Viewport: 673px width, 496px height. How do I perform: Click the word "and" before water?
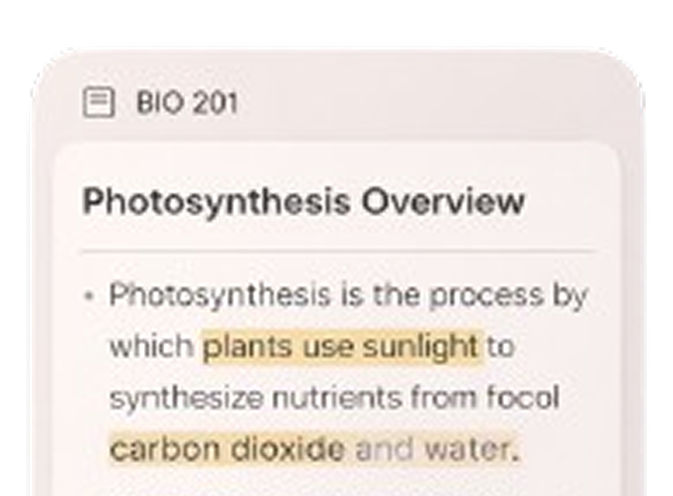tap(384, 449)
